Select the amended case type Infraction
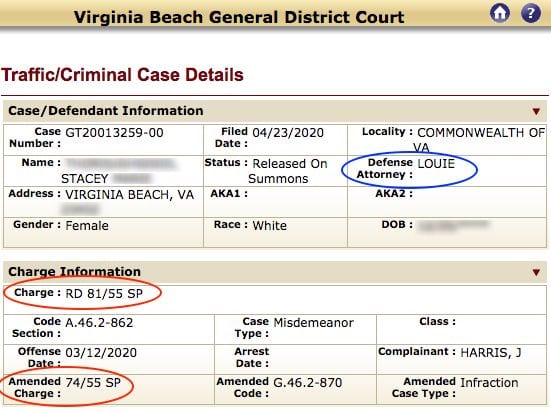 pyautogui.click(x=490, y=382)
